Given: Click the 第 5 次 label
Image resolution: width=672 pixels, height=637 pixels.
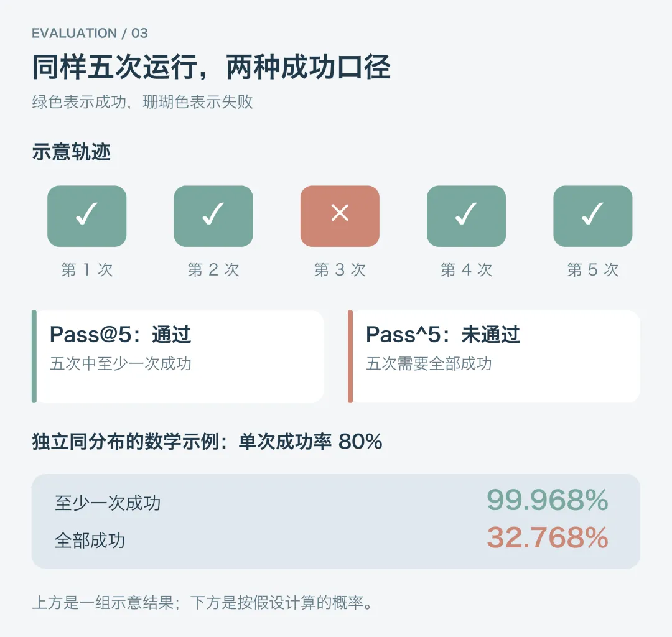Looking at the screenshot, I should pyautogui.click(x=593, y=270).
